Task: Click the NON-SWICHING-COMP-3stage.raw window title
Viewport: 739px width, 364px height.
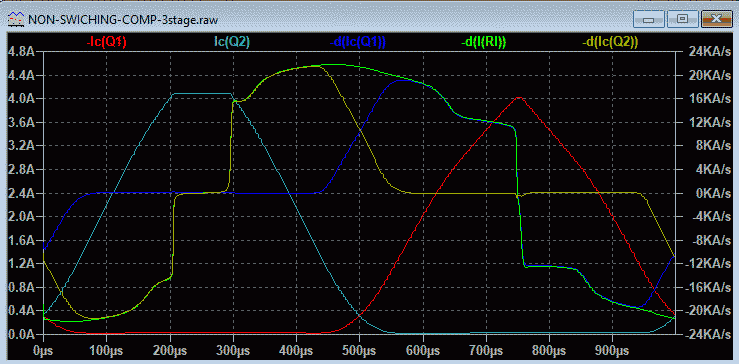Action: tap(122, 19)
